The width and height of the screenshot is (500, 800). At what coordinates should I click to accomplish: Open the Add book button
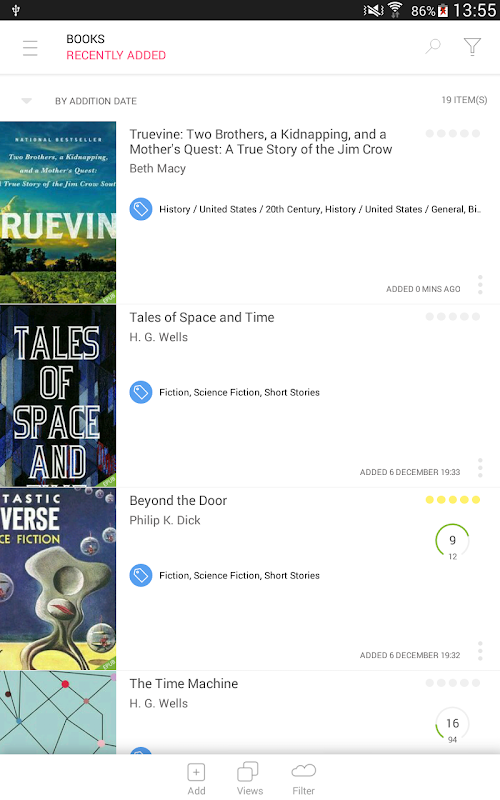coord(196,779)
